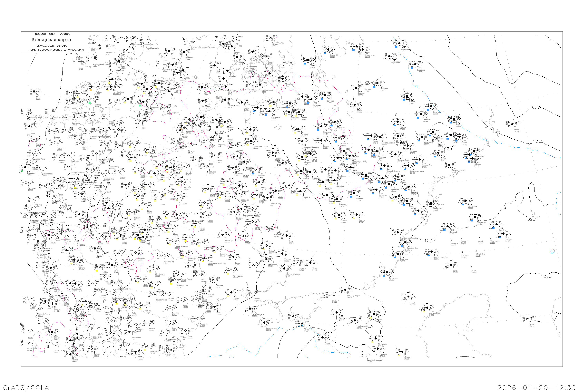Image resolution: width=588 pixels, height=392 pixels.
Task: Select the Жангала half-filled station circle
Action: point(451,265)
